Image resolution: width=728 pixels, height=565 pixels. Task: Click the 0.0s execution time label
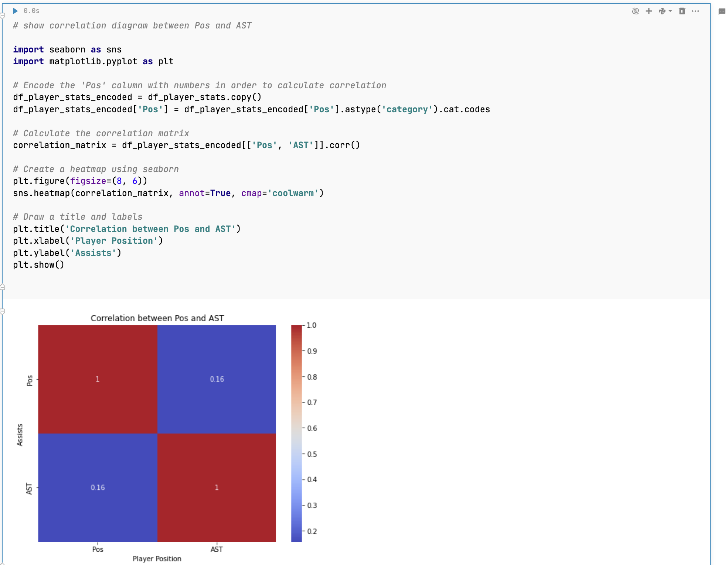31,11
